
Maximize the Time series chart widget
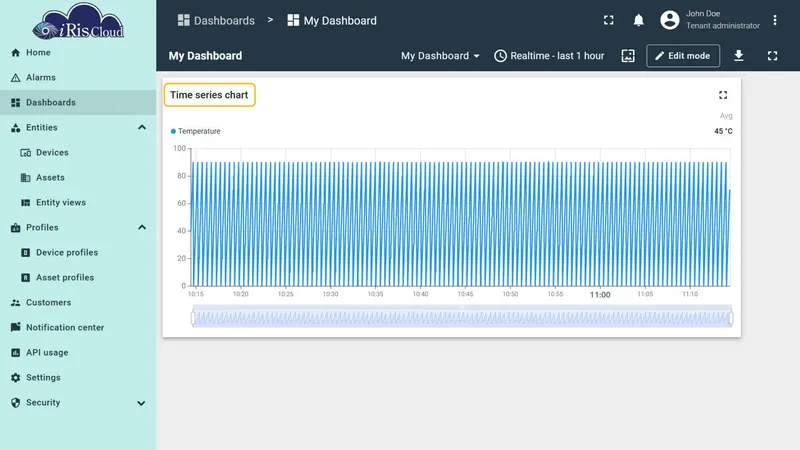[x=723, y=95]
